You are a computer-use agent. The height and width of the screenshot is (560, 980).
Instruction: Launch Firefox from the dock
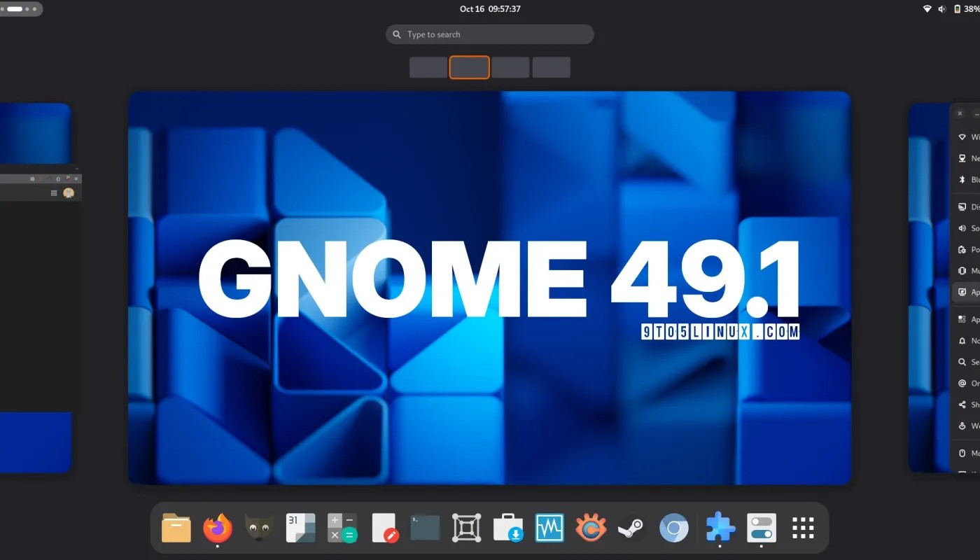tap(218, 528)
